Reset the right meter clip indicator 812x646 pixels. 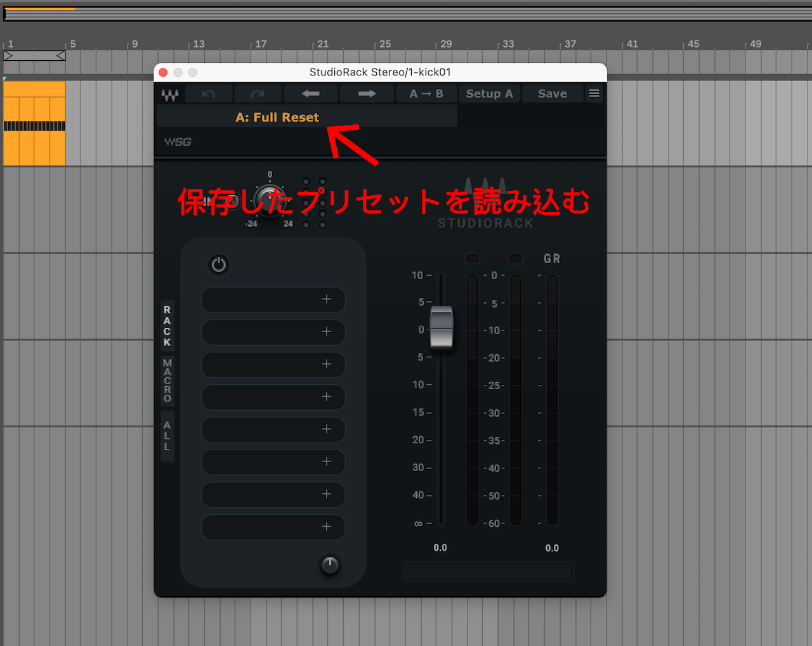pyautogui.click(x=516, y=259)
